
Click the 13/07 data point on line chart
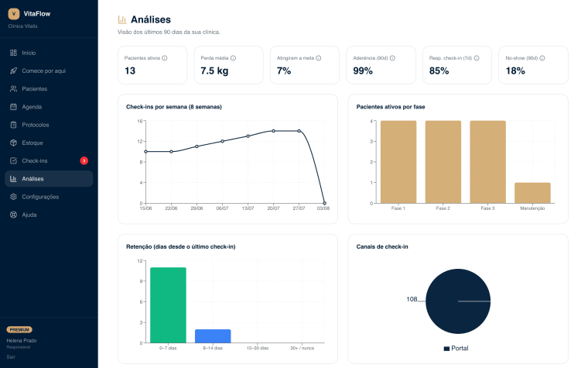click(x=248, y=136)
